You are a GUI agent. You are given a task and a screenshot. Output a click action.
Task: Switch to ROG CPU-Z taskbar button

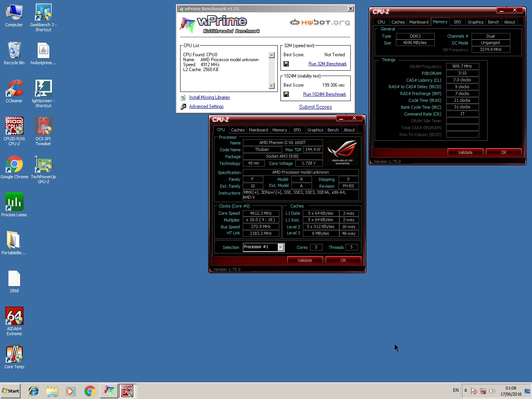tap(127, 391)
